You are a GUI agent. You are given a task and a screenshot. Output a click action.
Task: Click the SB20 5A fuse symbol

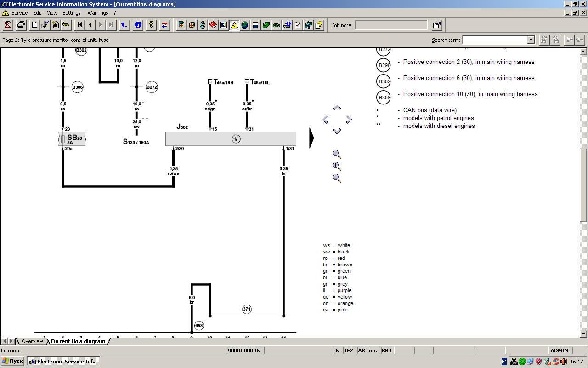[73, 138]
